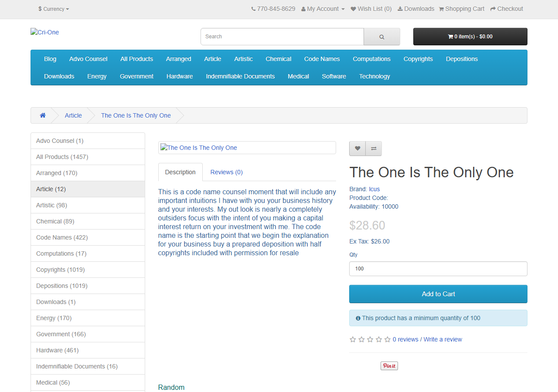Select Depositions (1019) in sidebar
This screenshot has width=558, height=392.
tap(88, 286)
